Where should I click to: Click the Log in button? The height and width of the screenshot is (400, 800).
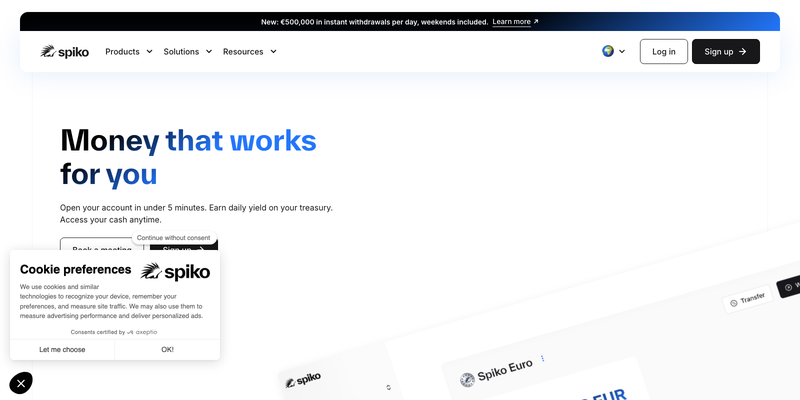click(664, 52)
